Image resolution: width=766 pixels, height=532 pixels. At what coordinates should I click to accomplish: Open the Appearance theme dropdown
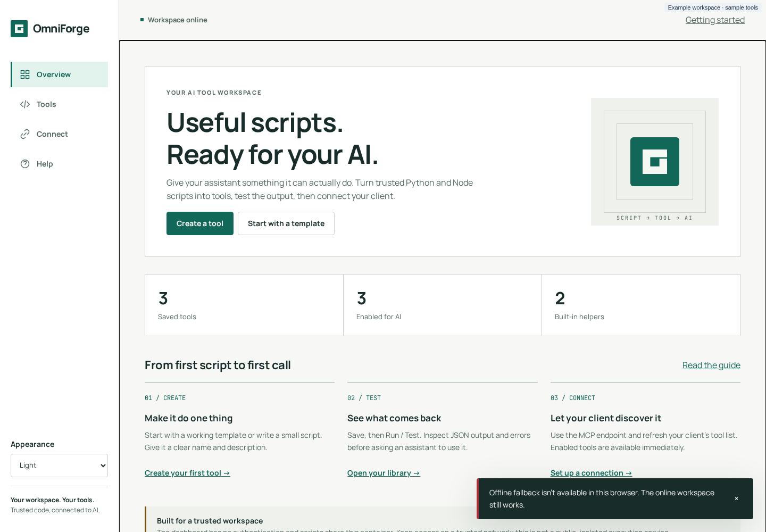[59, 465]
